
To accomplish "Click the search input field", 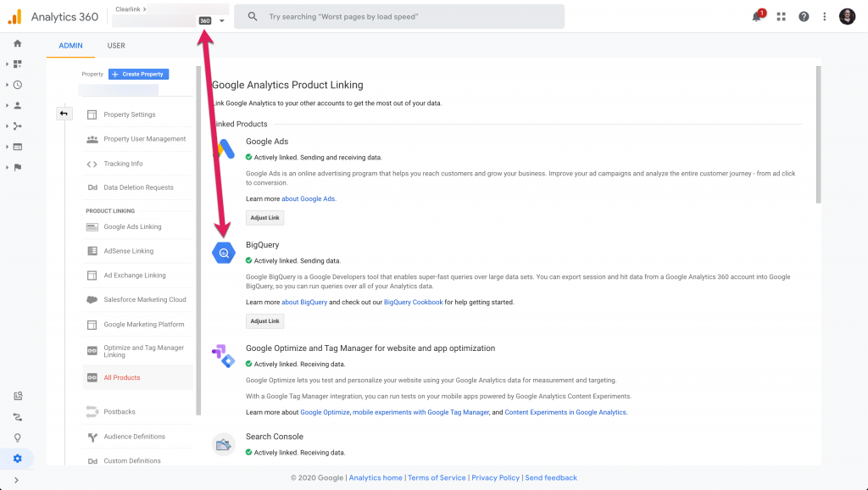I will [x=399, y=17].
